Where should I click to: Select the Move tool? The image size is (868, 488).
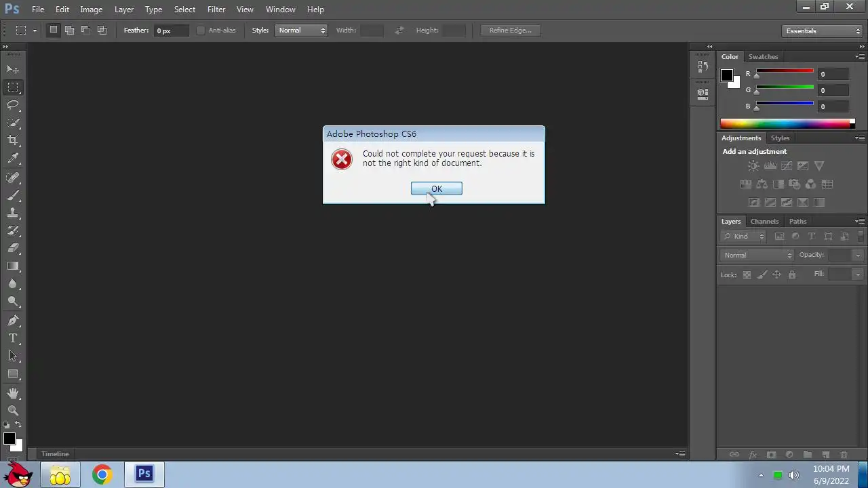(x=13, y=69)
